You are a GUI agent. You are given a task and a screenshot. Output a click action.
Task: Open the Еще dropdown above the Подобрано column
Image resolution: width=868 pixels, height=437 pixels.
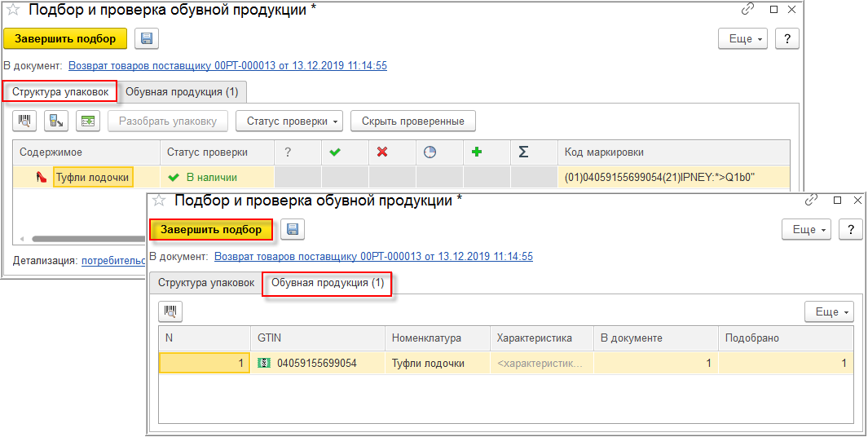click(829, 311)
